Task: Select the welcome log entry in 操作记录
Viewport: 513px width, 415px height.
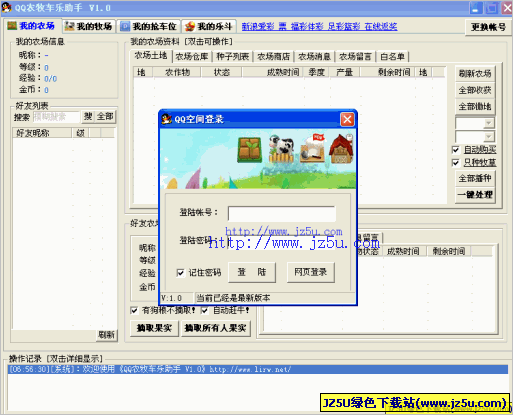Action: click(258, 369)
